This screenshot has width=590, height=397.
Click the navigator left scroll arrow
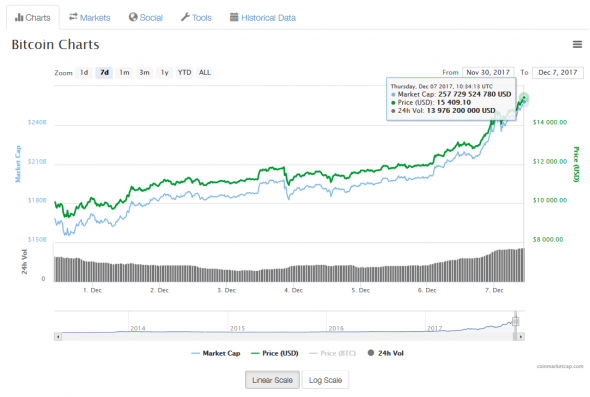click(58, 337)
